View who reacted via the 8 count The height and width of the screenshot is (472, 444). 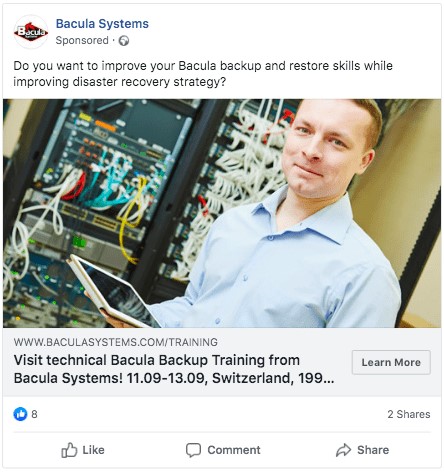34,414
